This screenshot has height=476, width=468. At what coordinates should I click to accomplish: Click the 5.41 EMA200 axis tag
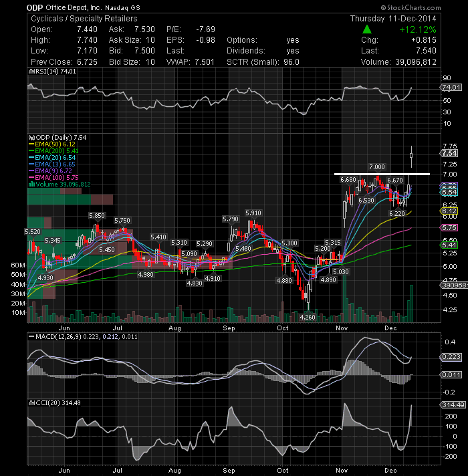coord(449,245)
